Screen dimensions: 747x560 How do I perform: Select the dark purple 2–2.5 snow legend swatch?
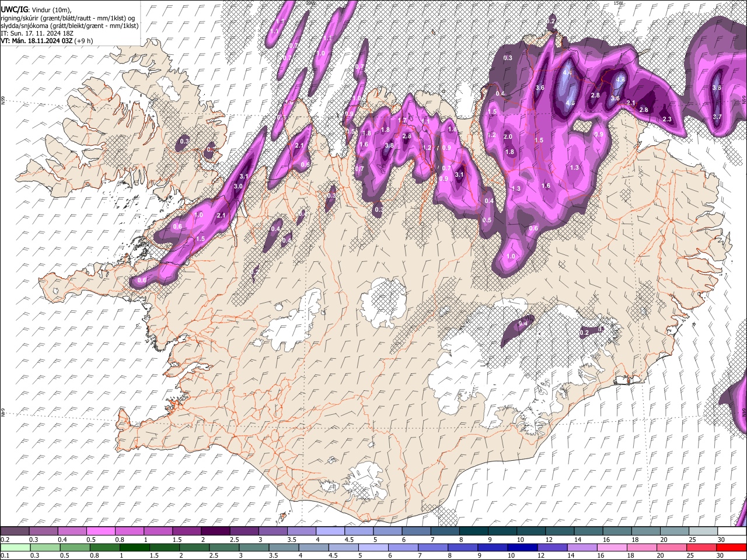pos(216,531)
